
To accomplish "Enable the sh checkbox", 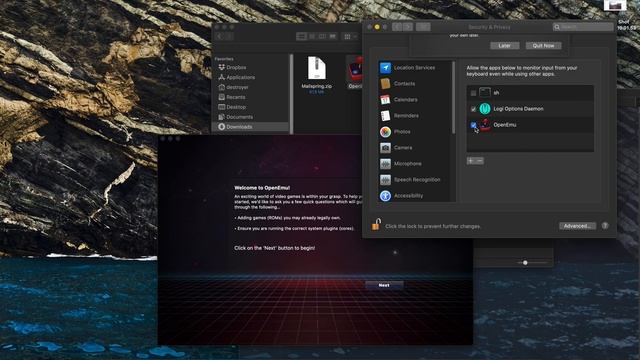I will [x=473, y=93].
